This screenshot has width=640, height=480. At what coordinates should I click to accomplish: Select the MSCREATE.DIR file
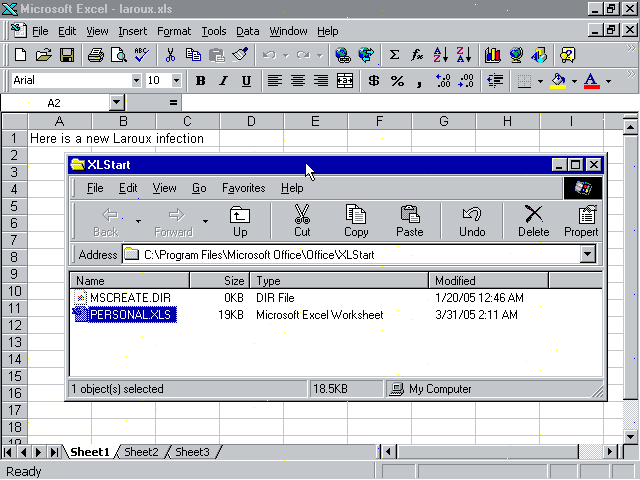(130, 298)
